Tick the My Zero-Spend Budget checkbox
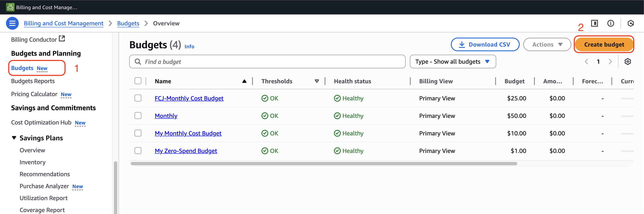644x214 pixels. [138, 151]
